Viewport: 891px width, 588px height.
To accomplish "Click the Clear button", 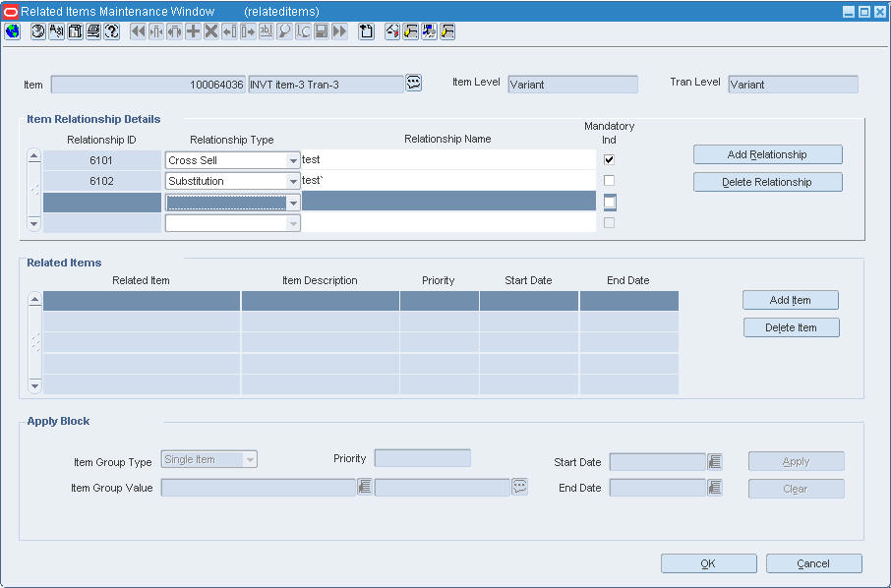I will pyautogui.click(x=797, y=489).
